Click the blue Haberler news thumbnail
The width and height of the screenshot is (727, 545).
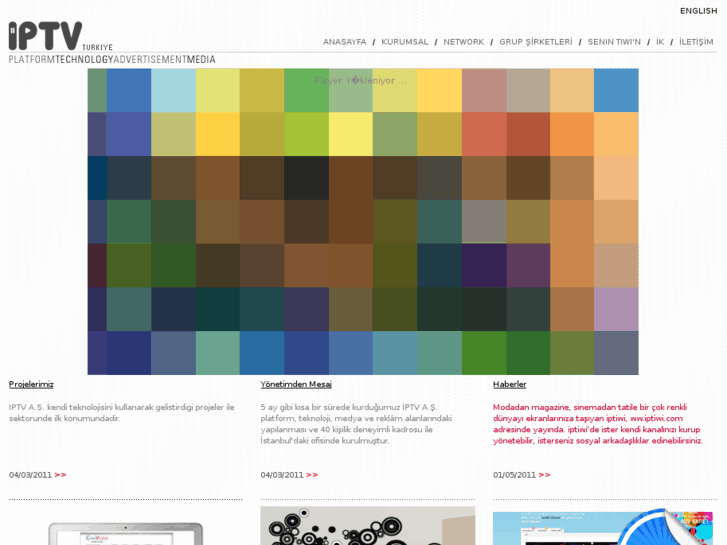pyautogui.click(x=603, y=527)
